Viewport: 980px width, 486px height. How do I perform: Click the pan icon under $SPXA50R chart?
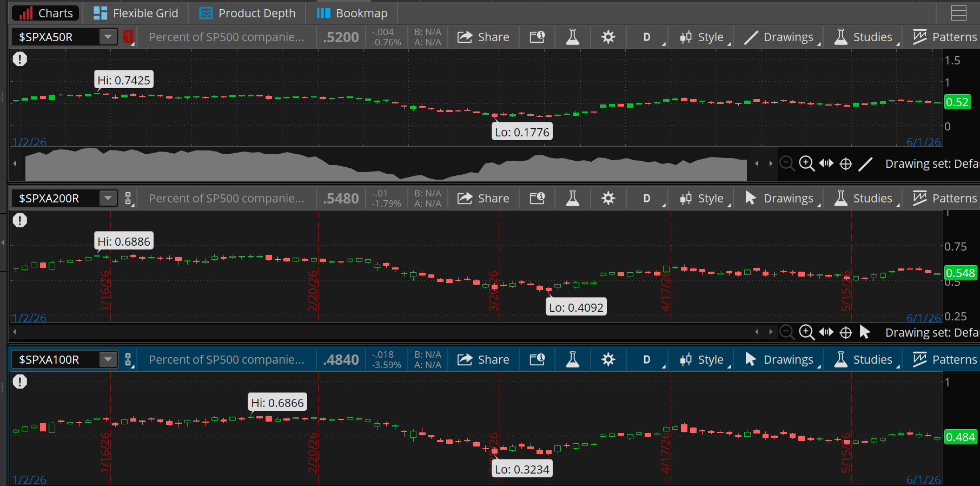[826, 163]
